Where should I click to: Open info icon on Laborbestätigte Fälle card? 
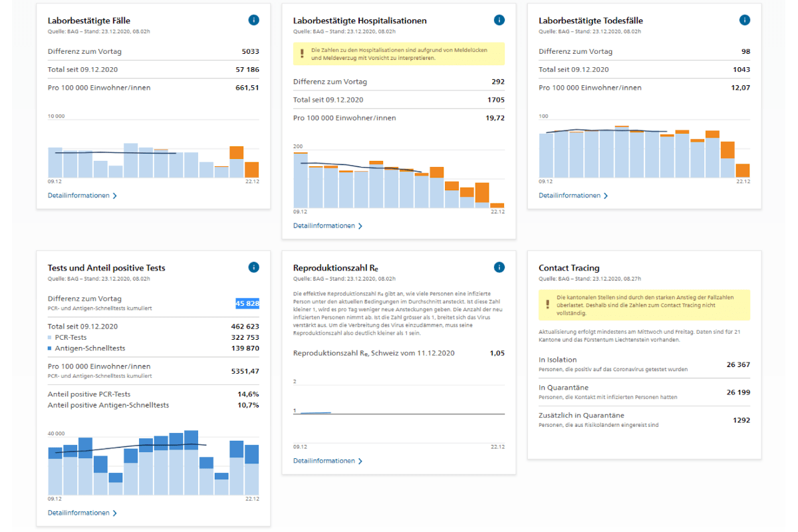tap(253, 20)
